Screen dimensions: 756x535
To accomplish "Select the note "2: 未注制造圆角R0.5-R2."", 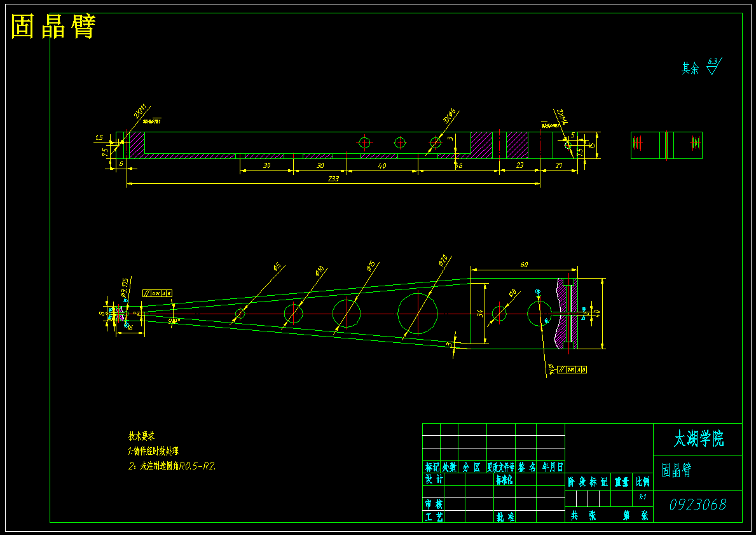I will [172, 466].
